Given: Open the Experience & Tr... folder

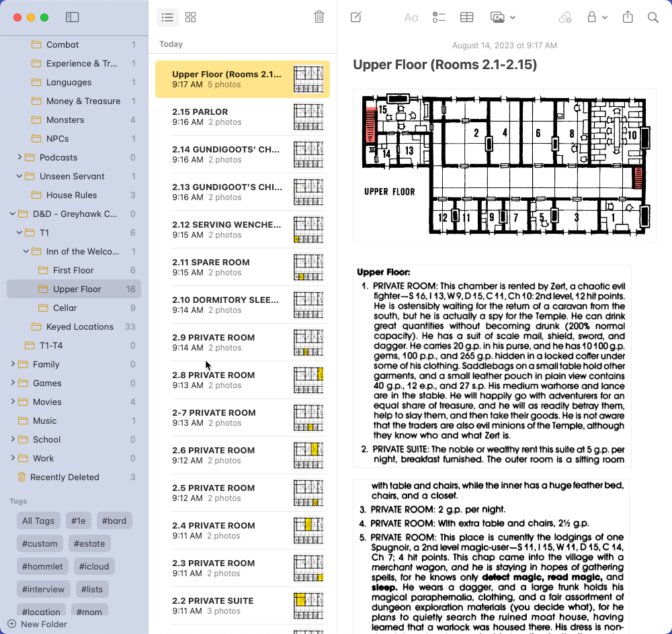Looking at the screenshot, I should (x=74, y=63).
